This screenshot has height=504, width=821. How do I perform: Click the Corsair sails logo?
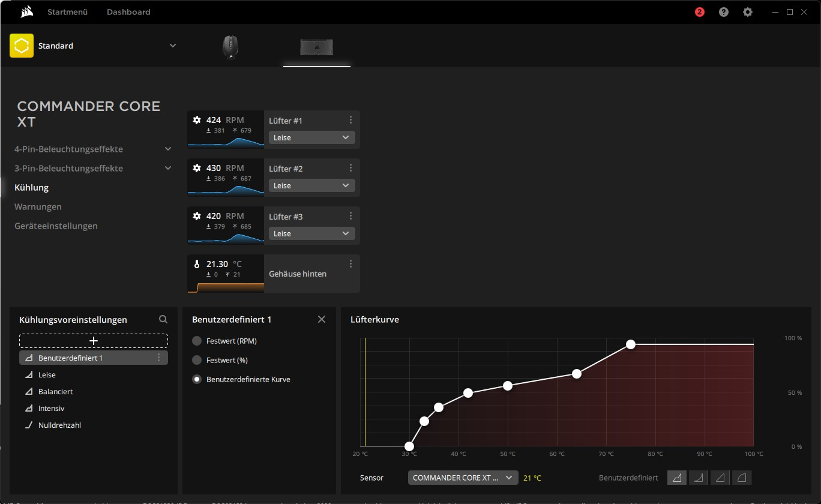(26, 12)
